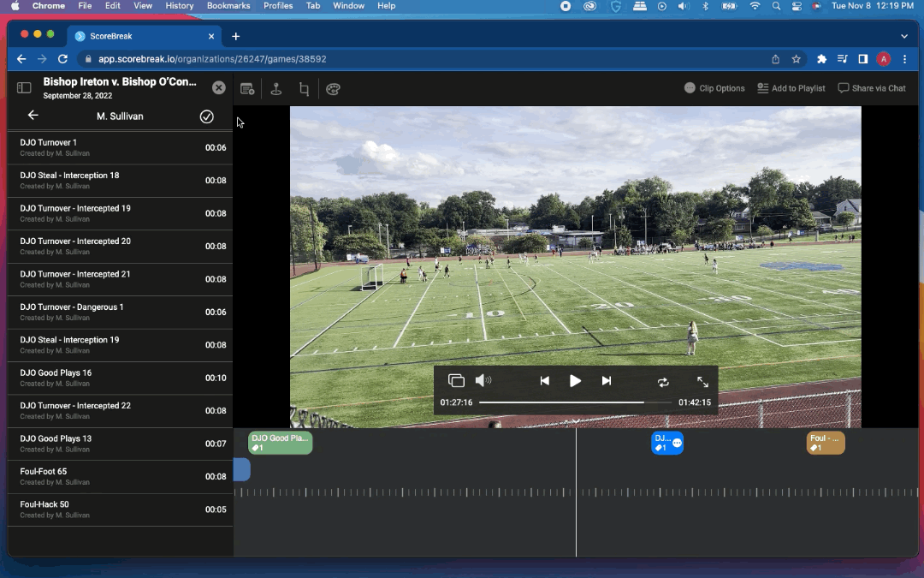924x578 pixels.
Task: Open the Chrome extensions puzzle icon
Action: pyautogui.click(x=821, y=59)
